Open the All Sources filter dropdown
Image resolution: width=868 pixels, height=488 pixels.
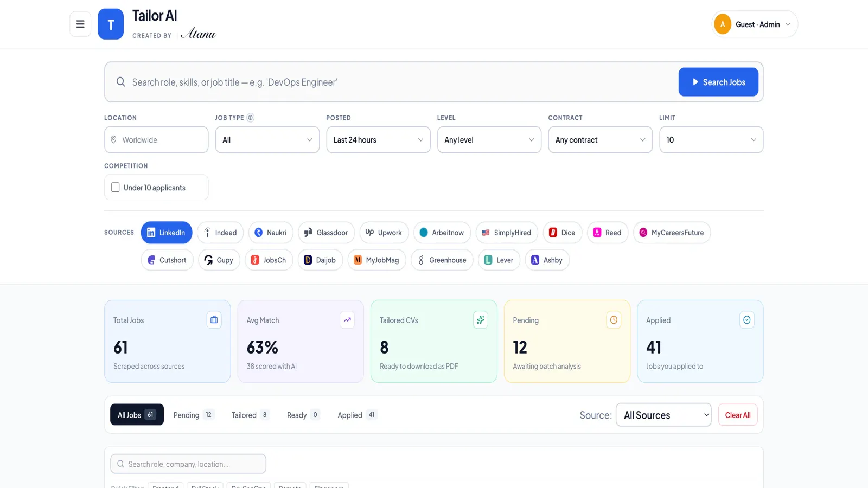click(x=663, y=415)
